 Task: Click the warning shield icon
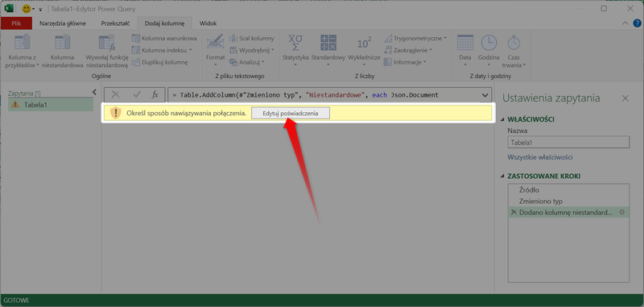point(116,114)
